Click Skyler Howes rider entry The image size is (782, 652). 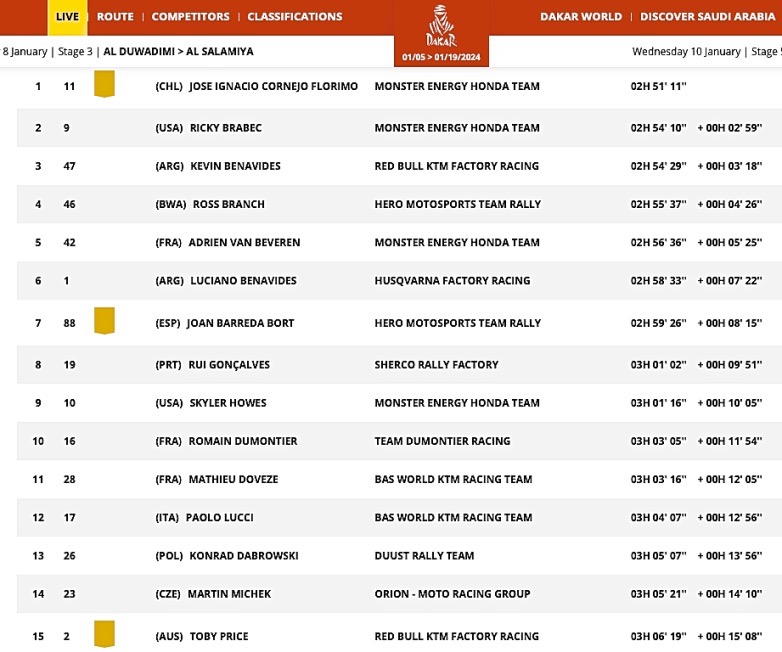[x=225, y=403]
